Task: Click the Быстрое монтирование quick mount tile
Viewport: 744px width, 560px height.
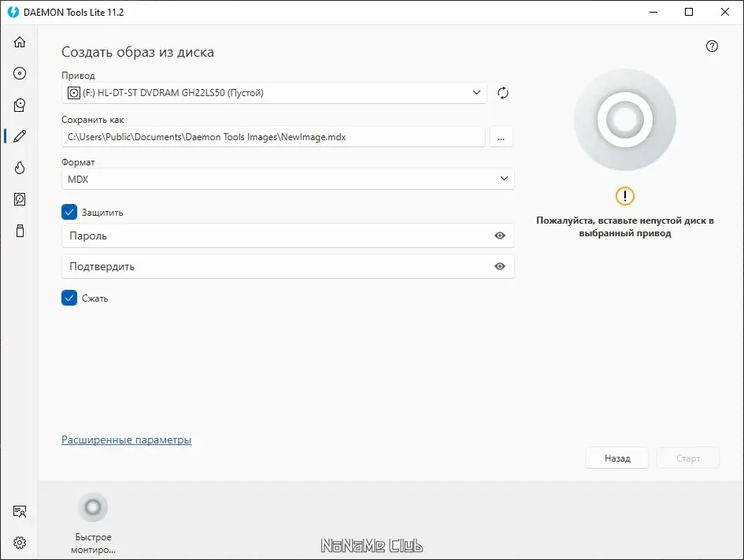Action: [x=92, y=521]
